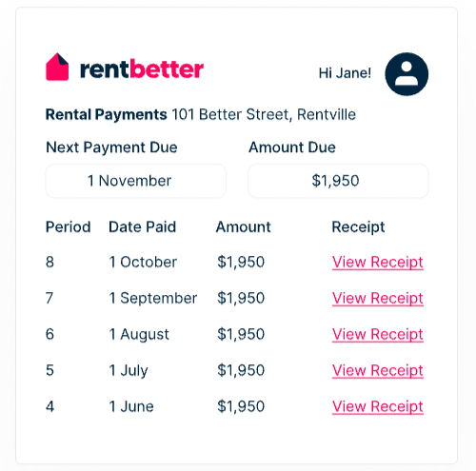Click the Receipt column header
The image size is (476, 471).
pos(358,227)
